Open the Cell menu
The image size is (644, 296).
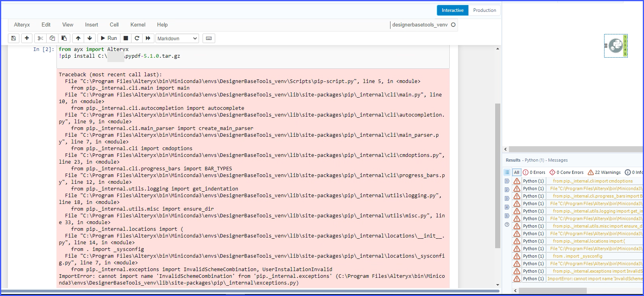(114, 25)
